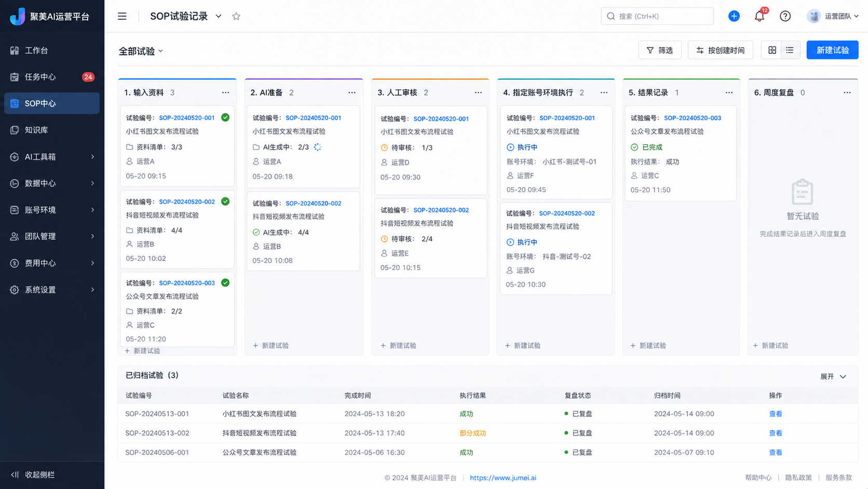Click 查看 for SOP-20240513-002
The width and height of the screenshot is (868, 489).
pyautogui.click(x=775, y=433)
